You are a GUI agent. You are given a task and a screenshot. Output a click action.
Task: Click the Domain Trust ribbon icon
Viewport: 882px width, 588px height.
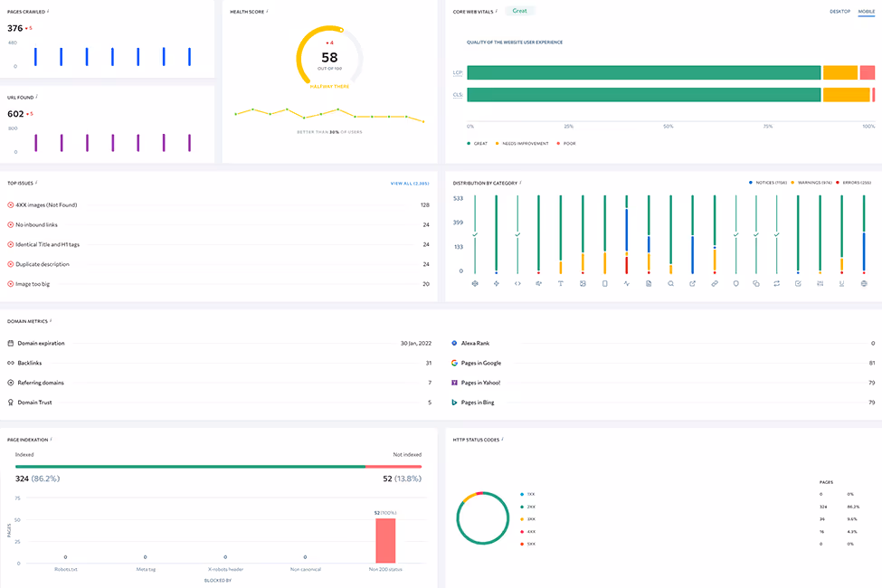(x=11, y=403)
